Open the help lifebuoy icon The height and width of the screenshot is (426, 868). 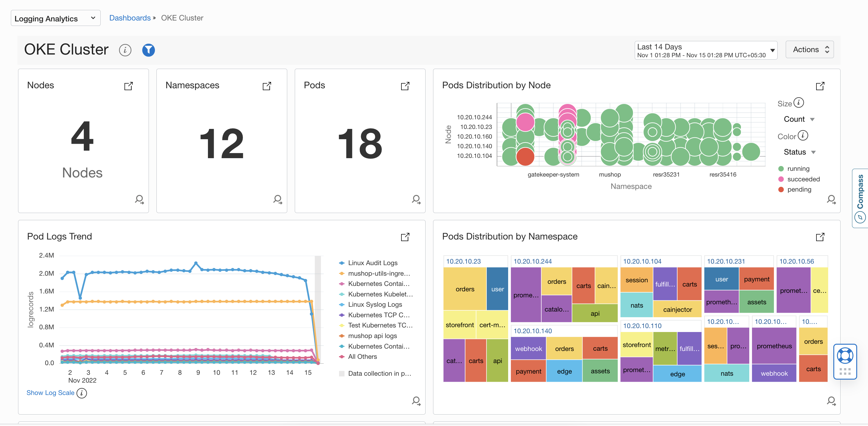coord(845,355)
